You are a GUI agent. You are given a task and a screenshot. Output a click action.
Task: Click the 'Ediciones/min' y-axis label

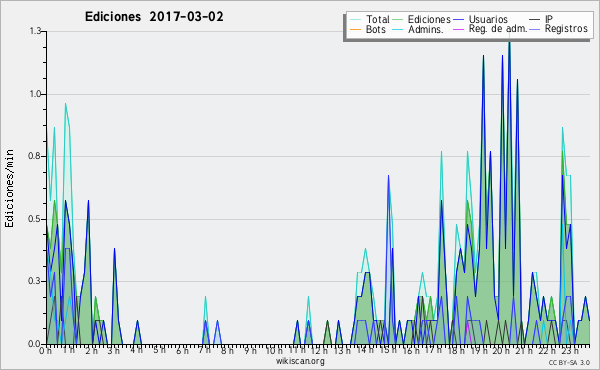coord(9,188)
